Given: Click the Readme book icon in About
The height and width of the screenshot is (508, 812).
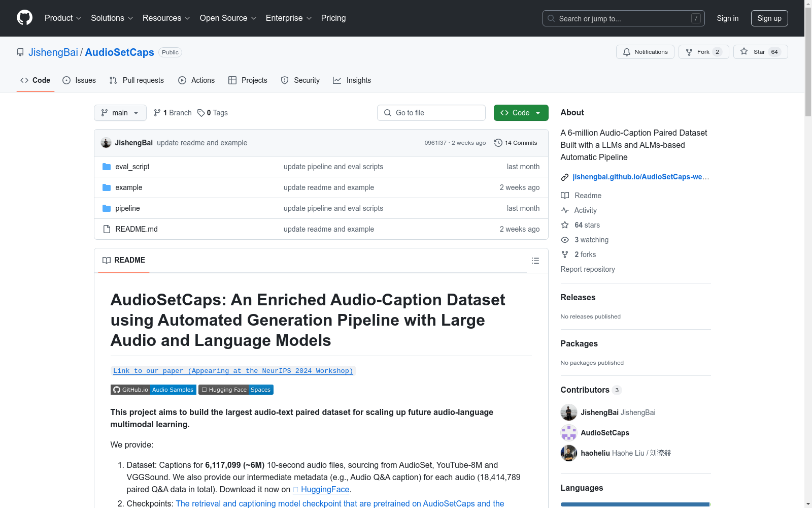Looking at the screenshot, I should point(565,196).
